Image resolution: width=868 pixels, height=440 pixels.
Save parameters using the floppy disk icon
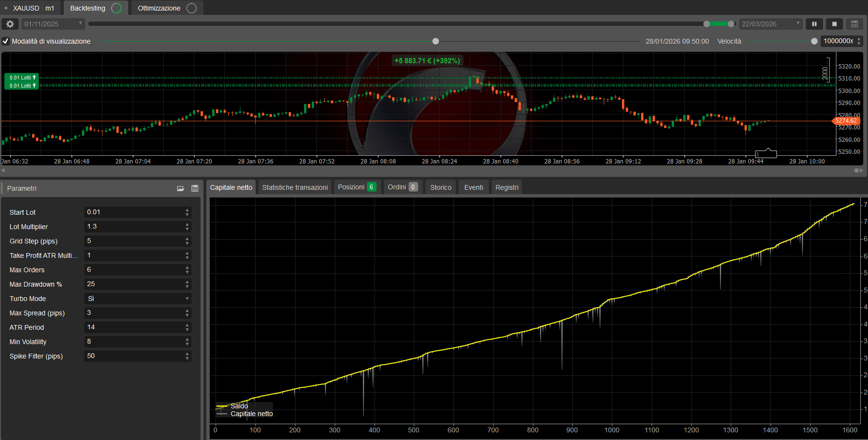[x=195, y=188]
